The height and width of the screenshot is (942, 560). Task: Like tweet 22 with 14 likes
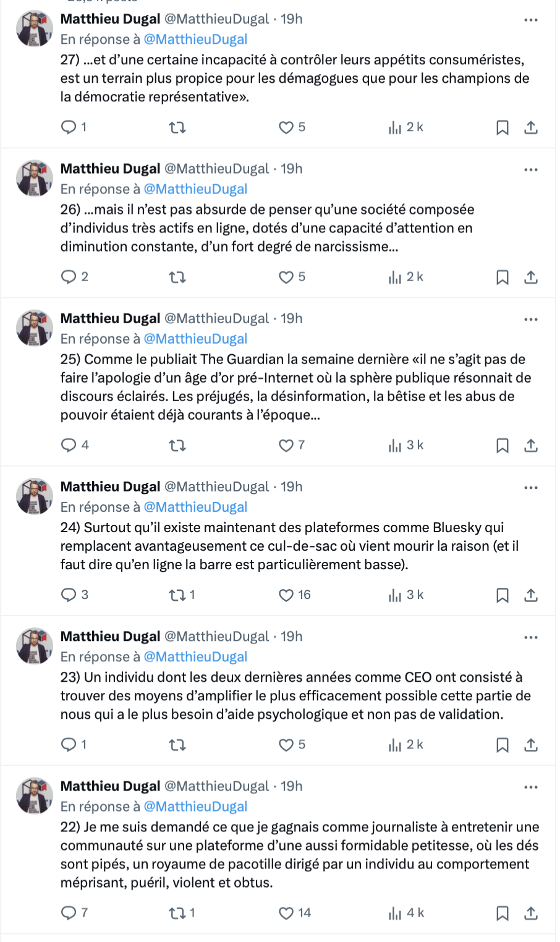pyautogui.click(x=294, y=913)
